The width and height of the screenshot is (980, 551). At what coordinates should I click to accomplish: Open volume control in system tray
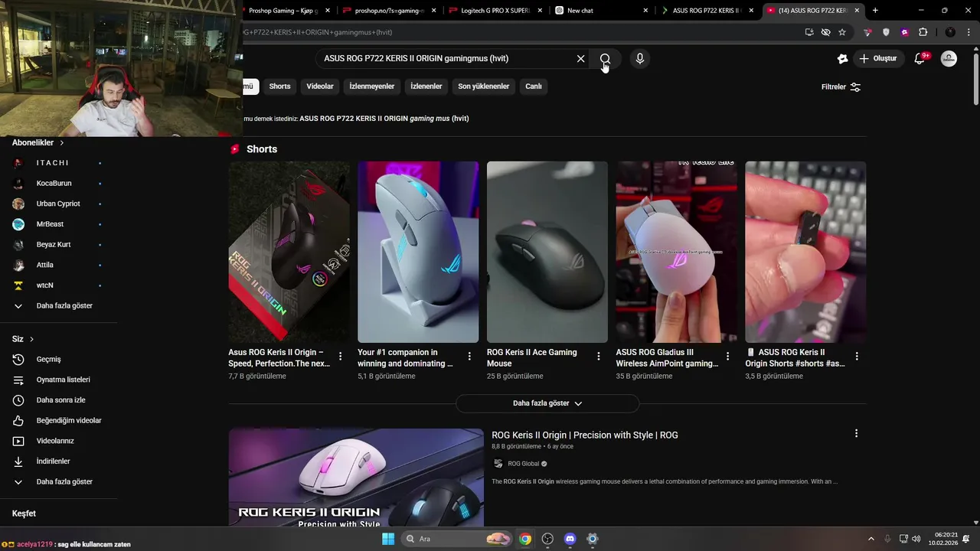coord(916,539)
